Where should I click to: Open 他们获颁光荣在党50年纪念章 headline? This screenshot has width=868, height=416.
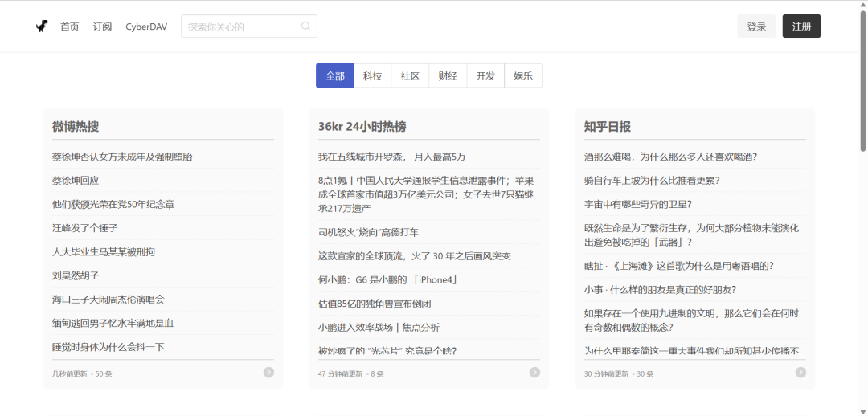(113, 204)
